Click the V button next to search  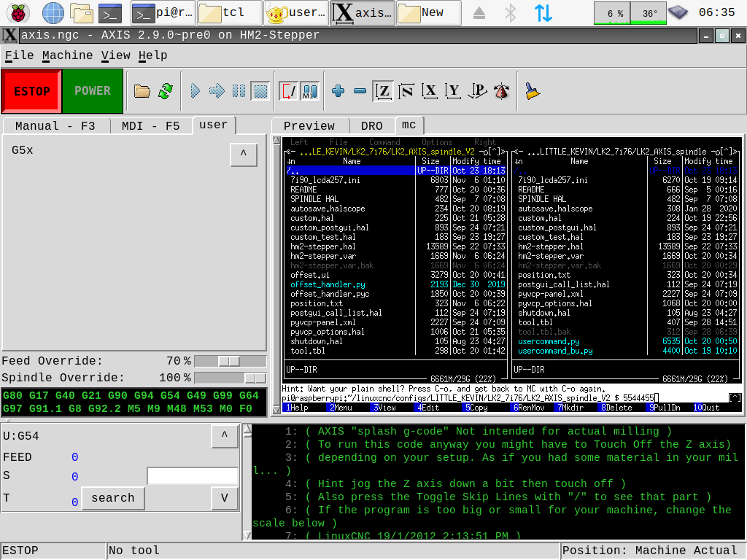tap(225, 498)
